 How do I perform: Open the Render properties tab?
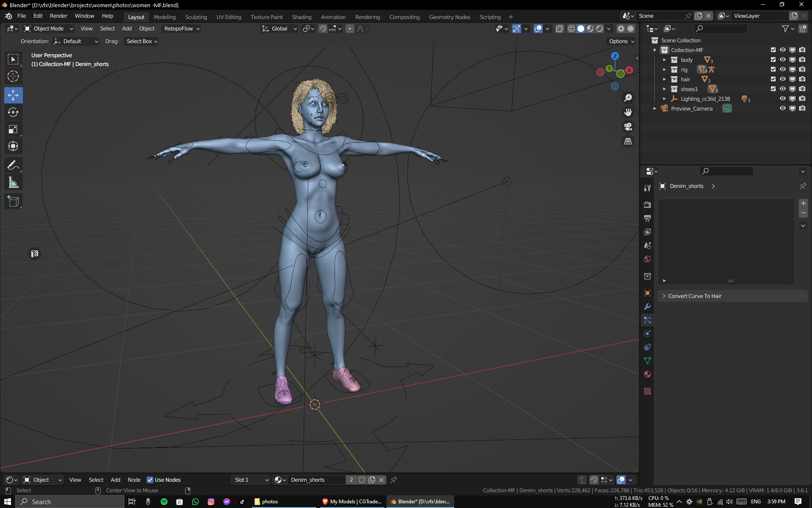[x=647, y=205]
